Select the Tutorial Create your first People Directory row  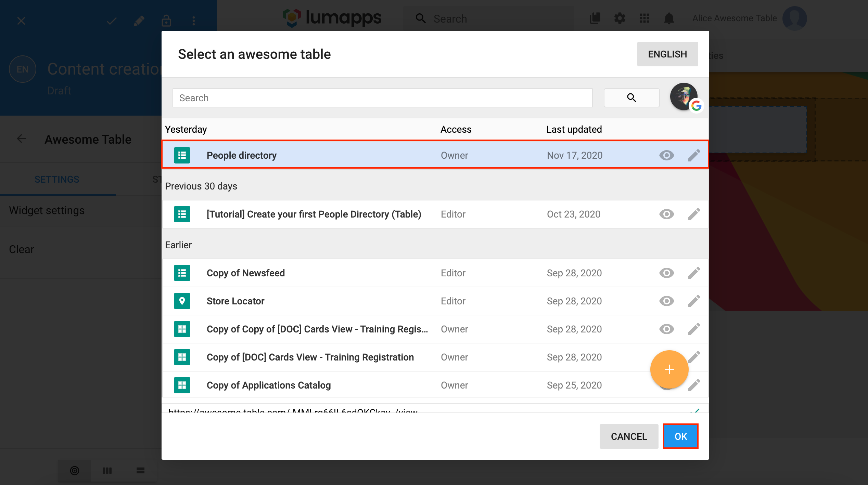coord(435,214)
